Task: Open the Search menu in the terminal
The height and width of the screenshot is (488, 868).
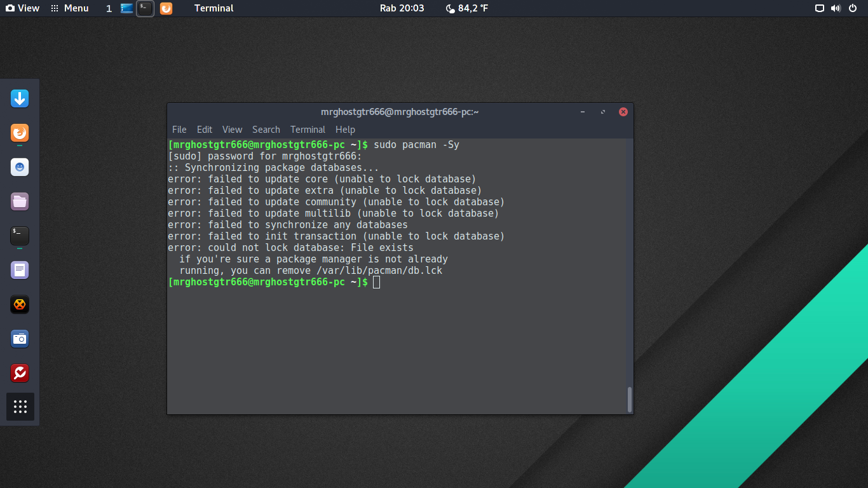Action: coord(266,129)
